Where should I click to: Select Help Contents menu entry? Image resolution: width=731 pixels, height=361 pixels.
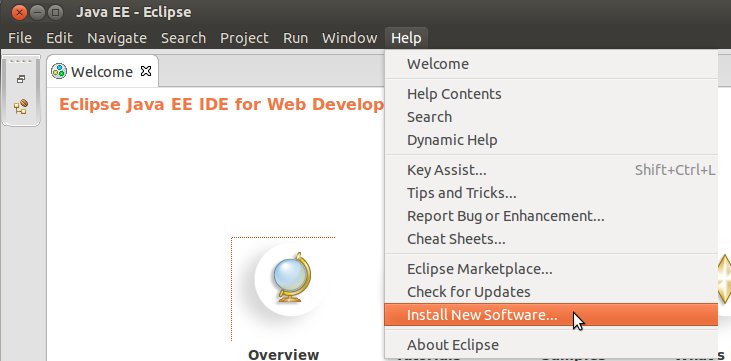pos(551,94)
